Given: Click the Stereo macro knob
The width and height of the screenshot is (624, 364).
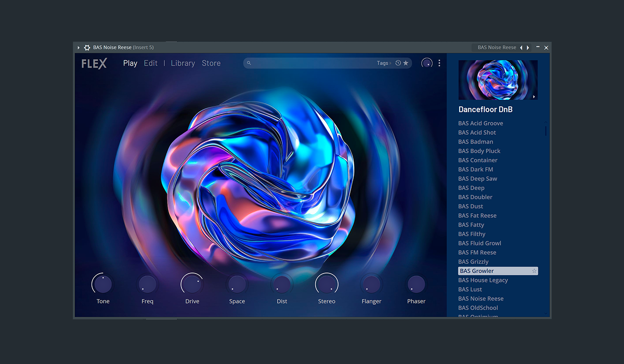Looking at the screenshot, I should pyautogui.click(x=327, y=284).
